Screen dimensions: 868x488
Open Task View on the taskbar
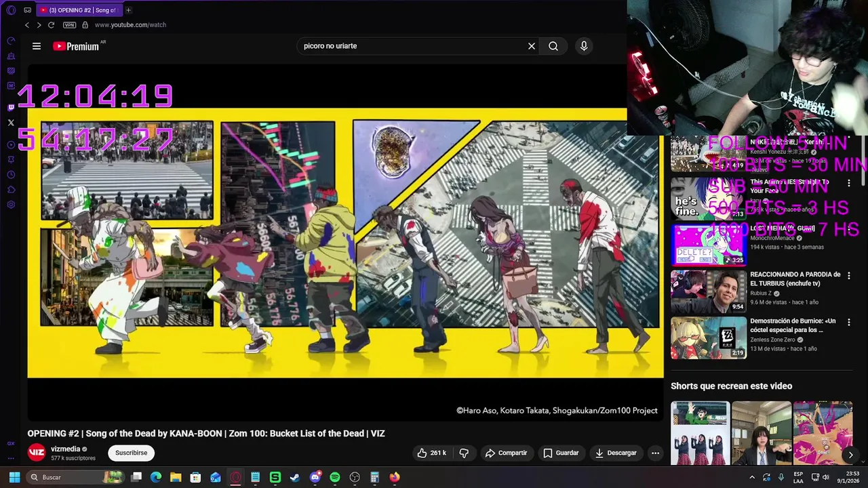click(x=136, y=477)
